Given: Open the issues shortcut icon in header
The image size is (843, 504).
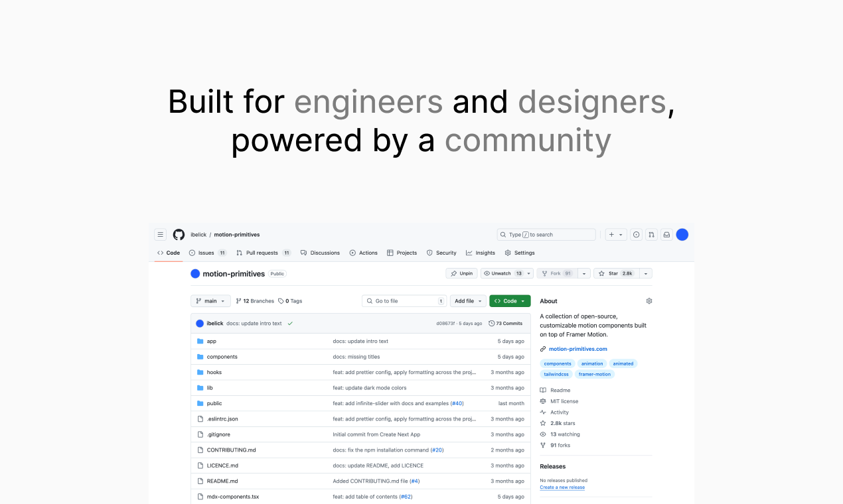Looking at the screenshot, I should (x=636, y=235).
